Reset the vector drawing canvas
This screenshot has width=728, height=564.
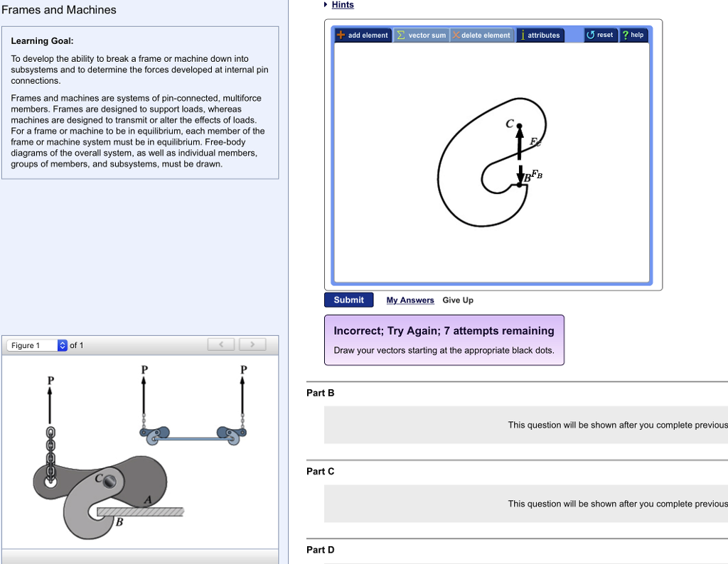point(600,35)
